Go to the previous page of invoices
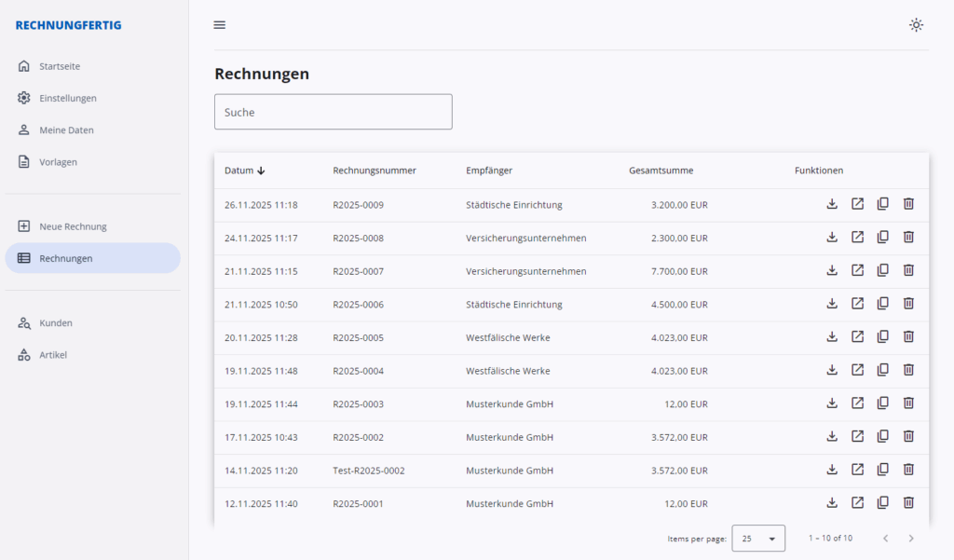954x560 pixels. coord(885,539)
